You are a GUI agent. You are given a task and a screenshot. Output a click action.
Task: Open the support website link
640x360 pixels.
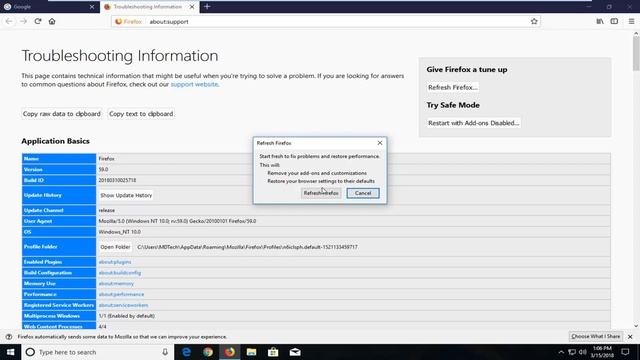point(194,84)
